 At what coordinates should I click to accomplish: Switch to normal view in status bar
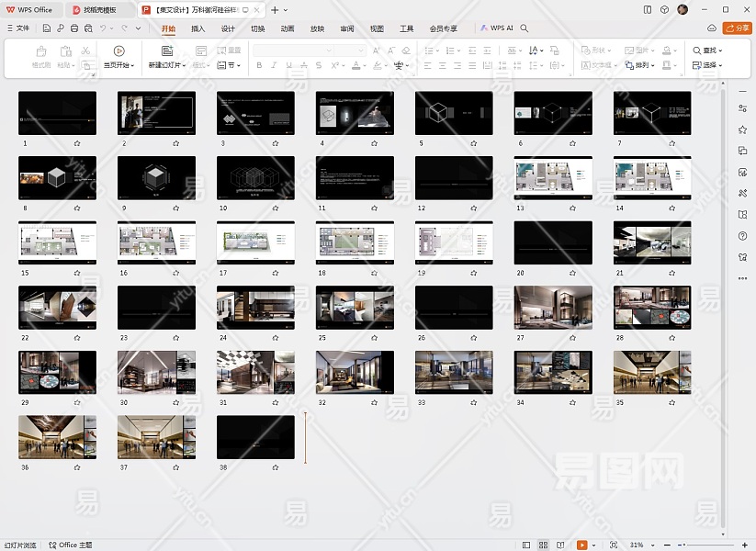click(x=527, y=545)
